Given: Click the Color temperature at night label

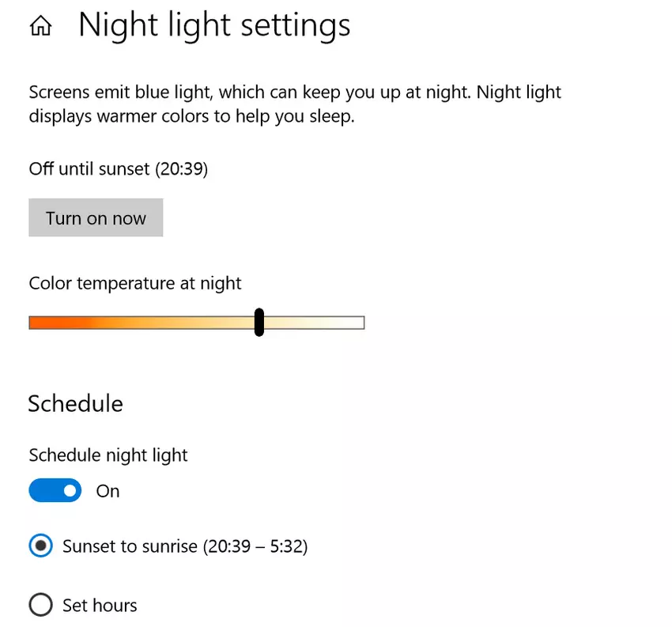Looking at the screenshot, I should [x=135, y=283].
